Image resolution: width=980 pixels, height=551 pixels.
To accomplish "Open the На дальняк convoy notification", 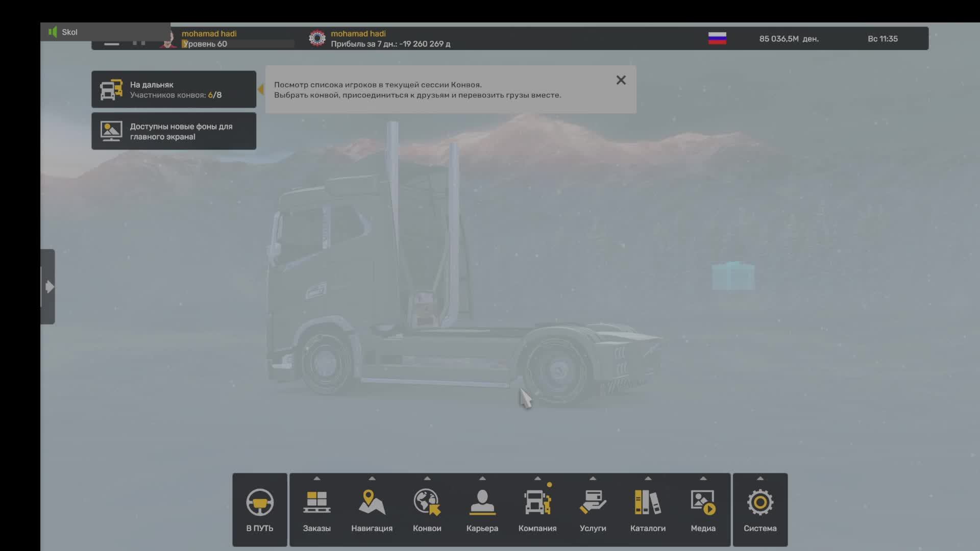I will [x=174, y=89].
